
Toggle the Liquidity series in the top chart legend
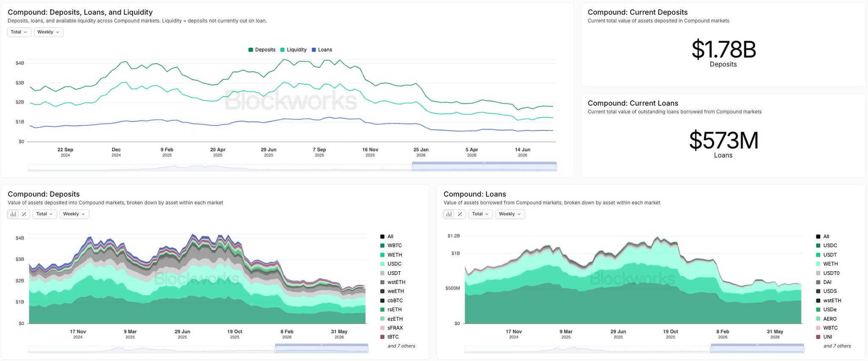point(293,50)
